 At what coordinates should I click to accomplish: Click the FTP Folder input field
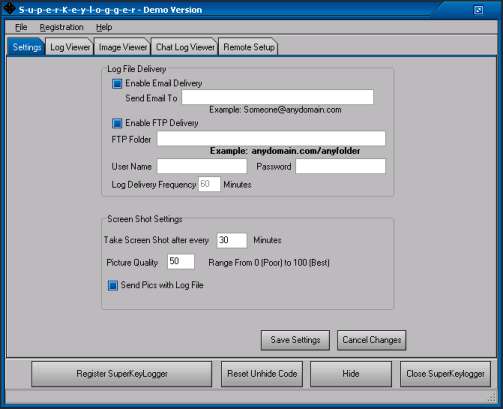pyautogui.click(x=271, y=138)
